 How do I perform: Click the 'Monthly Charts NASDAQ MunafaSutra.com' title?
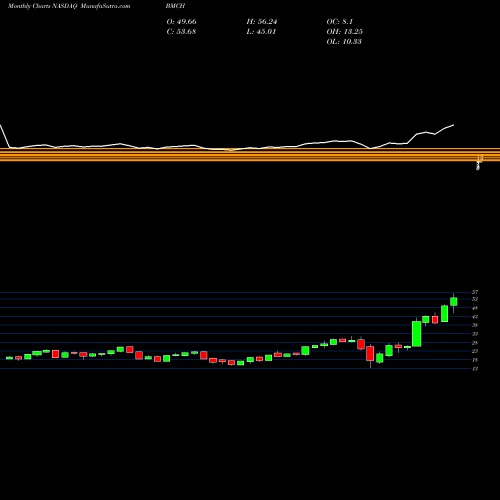click(69, 6)
